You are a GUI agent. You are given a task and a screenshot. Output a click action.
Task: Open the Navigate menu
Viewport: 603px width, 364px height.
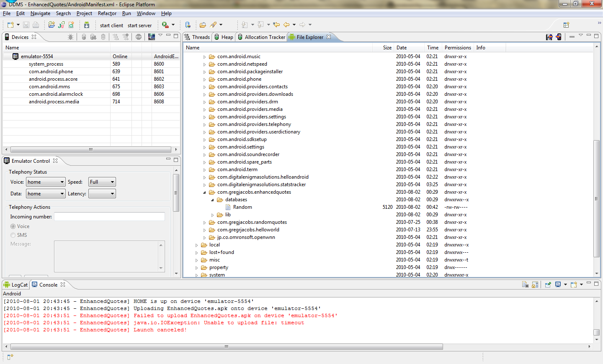40,13
